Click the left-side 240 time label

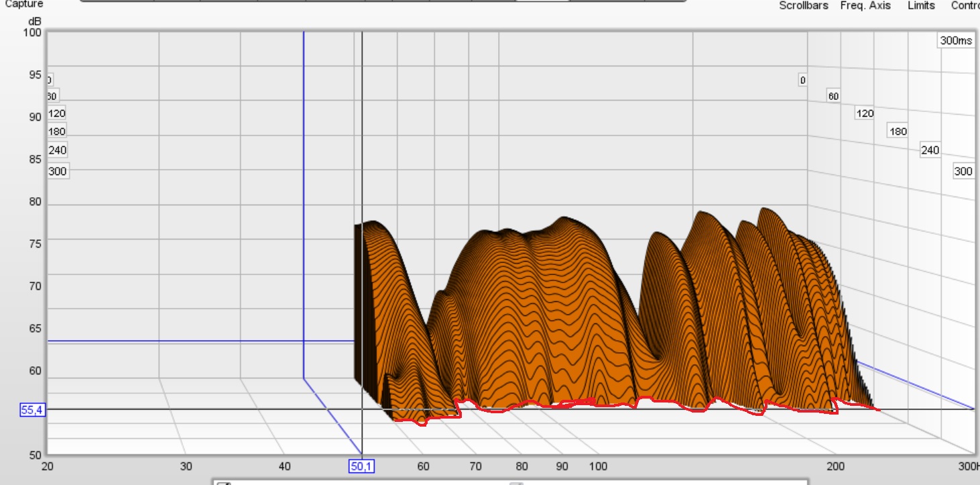[58, 150]
